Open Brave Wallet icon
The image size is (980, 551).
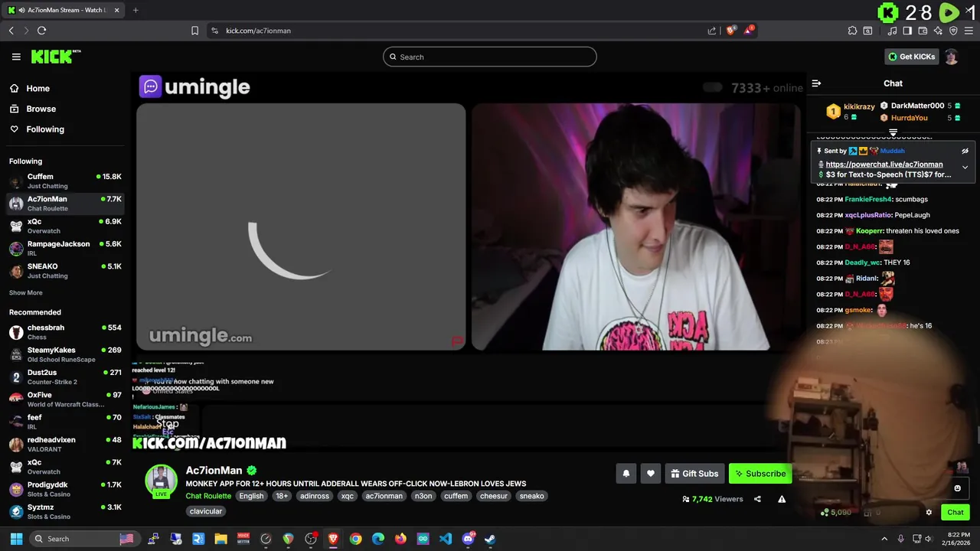pyautogui.click(x=923, y=31)
